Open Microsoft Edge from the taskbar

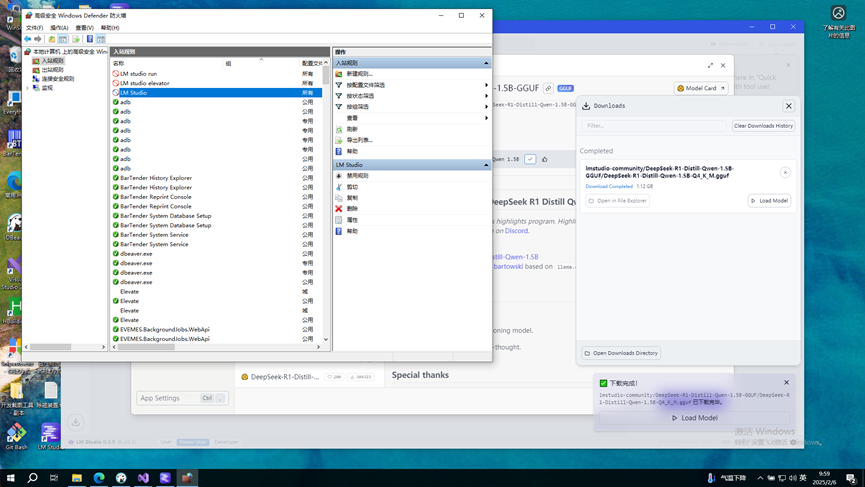(x=99, y=478)
